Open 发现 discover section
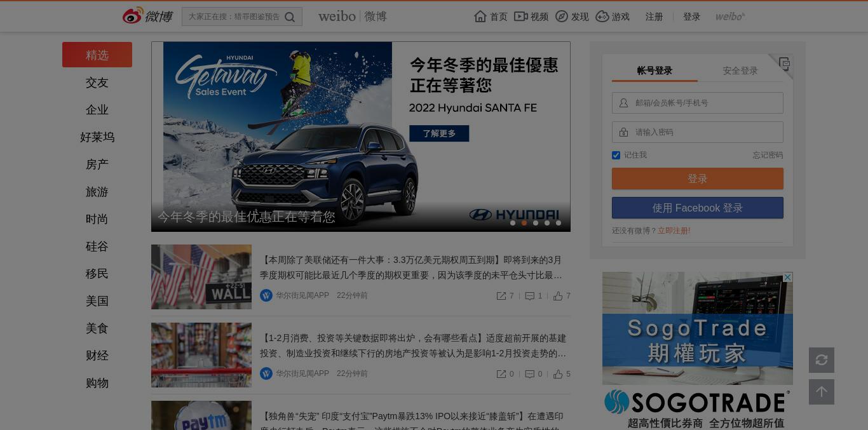Image resolution: width=868 pixels, height=430 pixels. (x=572, y=17)
